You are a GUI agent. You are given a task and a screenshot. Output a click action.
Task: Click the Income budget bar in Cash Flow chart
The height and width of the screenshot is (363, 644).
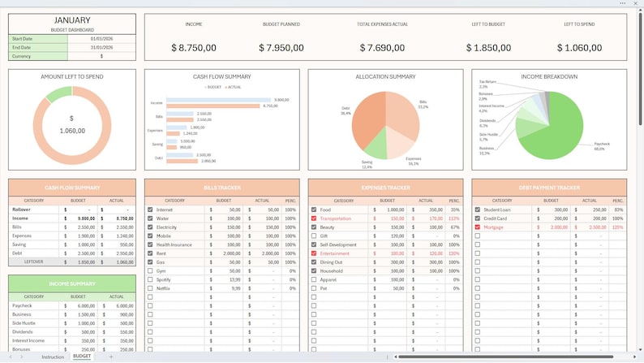[x=218, y=100]
